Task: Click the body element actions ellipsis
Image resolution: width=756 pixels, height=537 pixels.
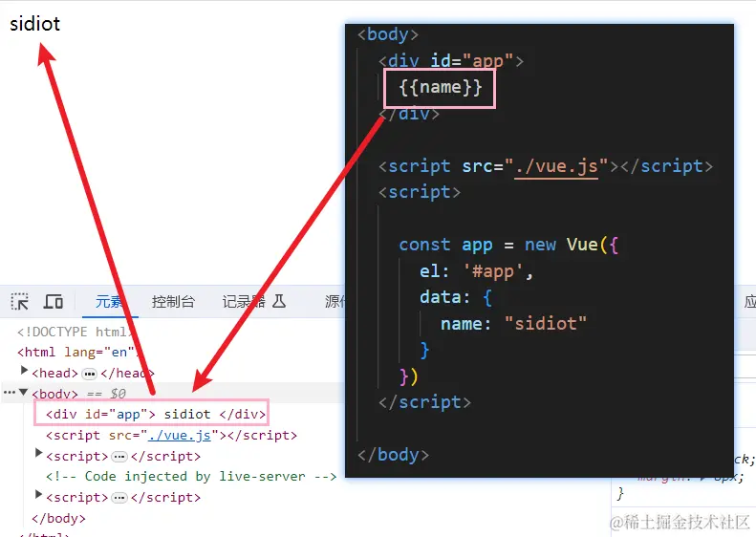Action: [10, 393]
